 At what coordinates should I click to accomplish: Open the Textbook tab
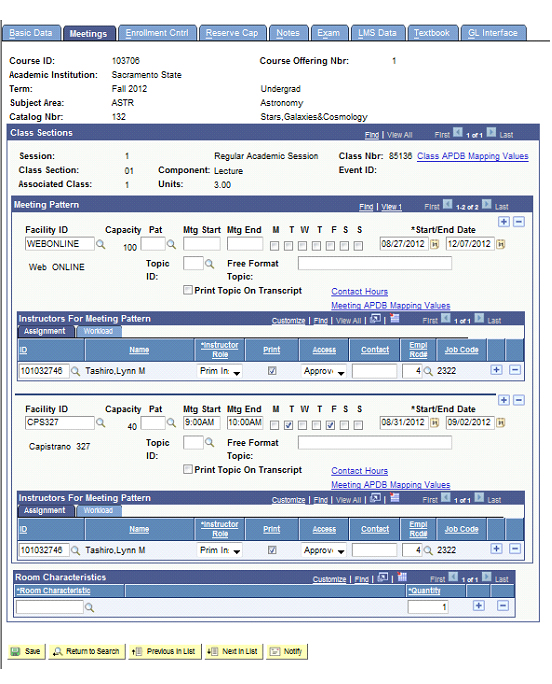click(432, 33)
